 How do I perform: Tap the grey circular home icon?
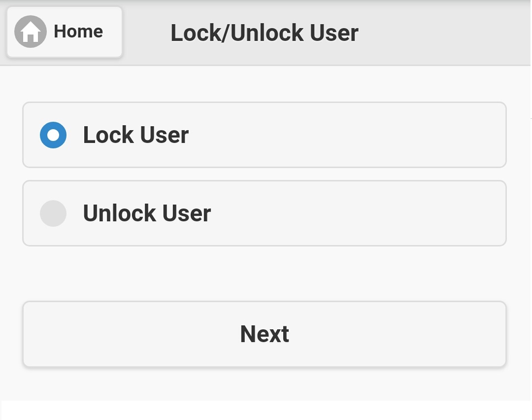coord(31,32)
